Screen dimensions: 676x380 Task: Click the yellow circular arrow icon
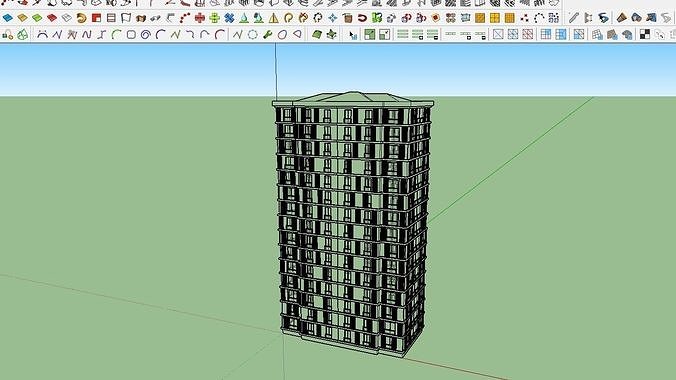pos(288,18)
